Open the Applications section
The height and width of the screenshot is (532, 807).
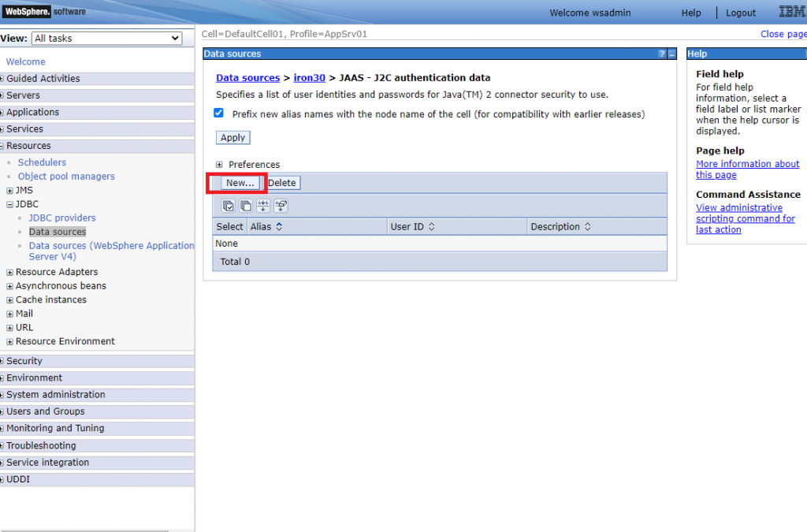[33, 112]
